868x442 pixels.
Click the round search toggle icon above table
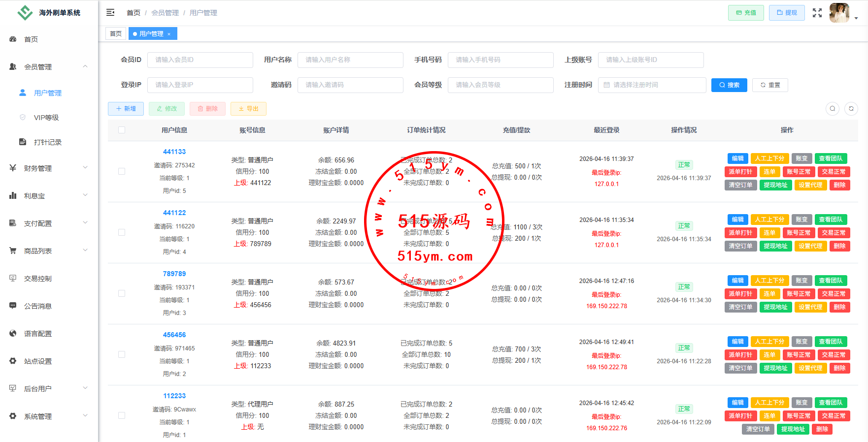833,109
